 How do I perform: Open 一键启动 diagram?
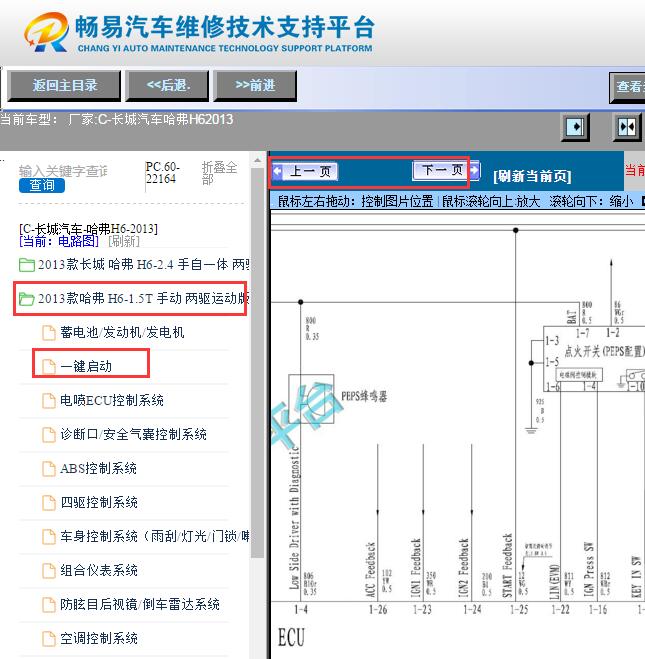pyautogui.click(x=86, y=366)
